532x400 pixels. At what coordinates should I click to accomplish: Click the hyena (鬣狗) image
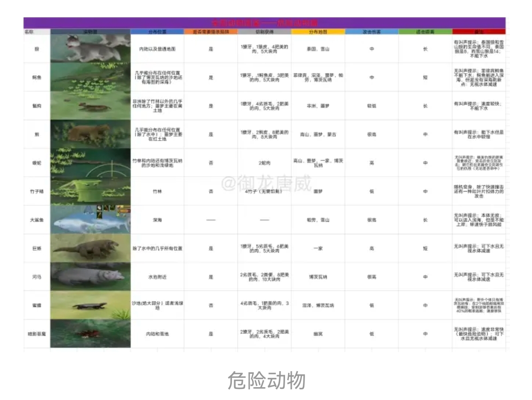90,106
